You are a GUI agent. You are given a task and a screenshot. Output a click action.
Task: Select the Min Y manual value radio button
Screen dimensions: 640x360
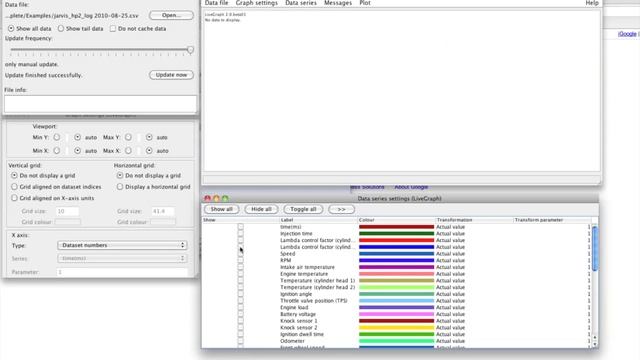(57, 137)
